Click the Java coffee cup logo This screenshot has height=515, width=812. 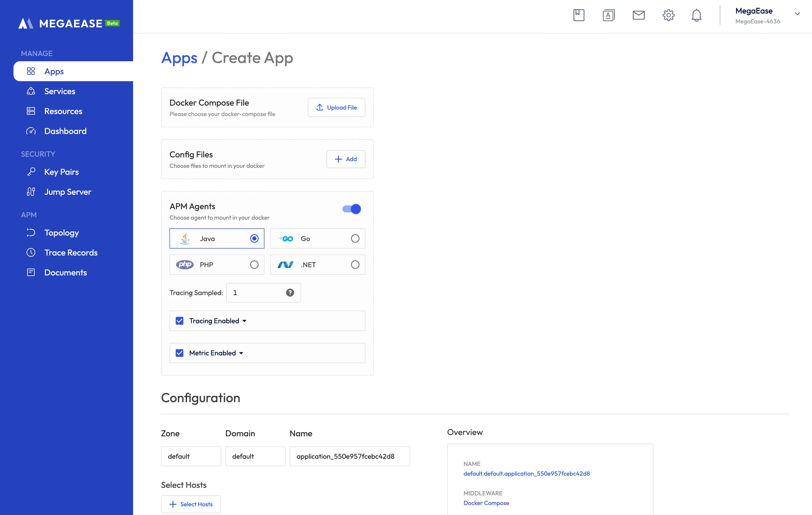tap(185, 238)
